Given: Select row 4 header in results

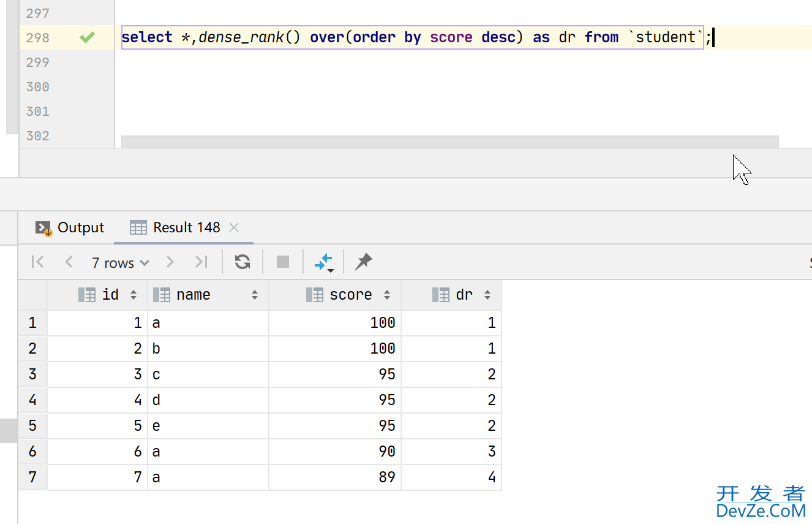Looking at the screenshot, I should coord(32,400).
